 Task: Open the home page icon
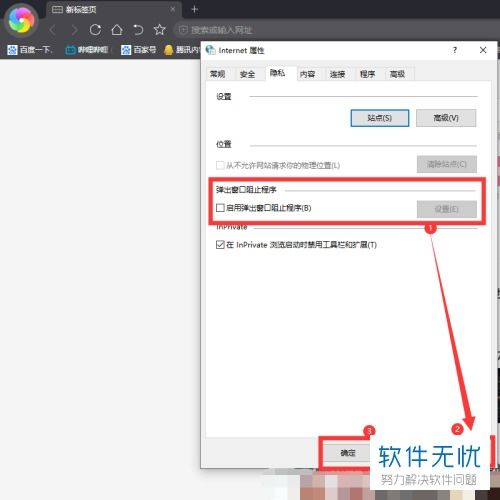(117, 30)
